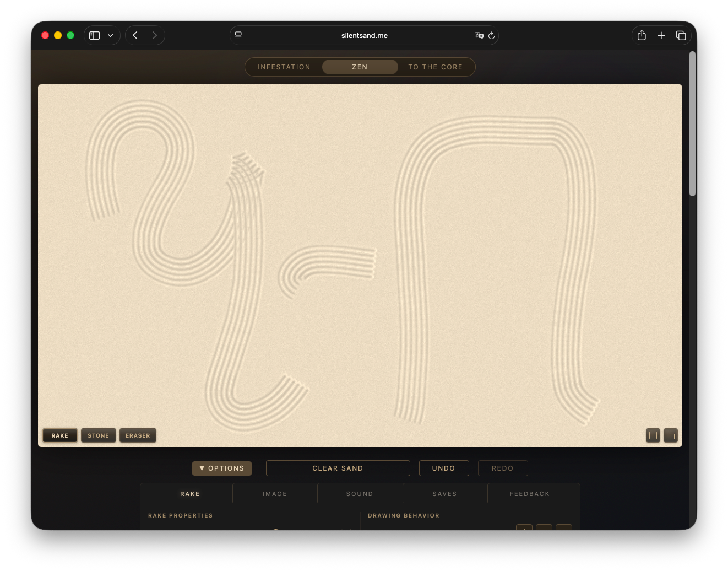
Task: Collapse the Options panel
Action: (x=222, y=468)
